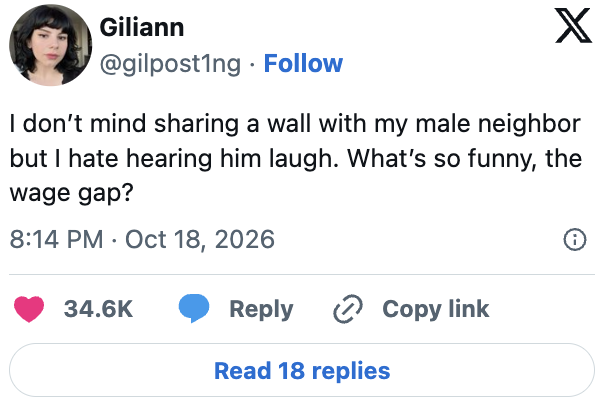Open the circled info icon
The image size is (606, 418).
point(575,240)
